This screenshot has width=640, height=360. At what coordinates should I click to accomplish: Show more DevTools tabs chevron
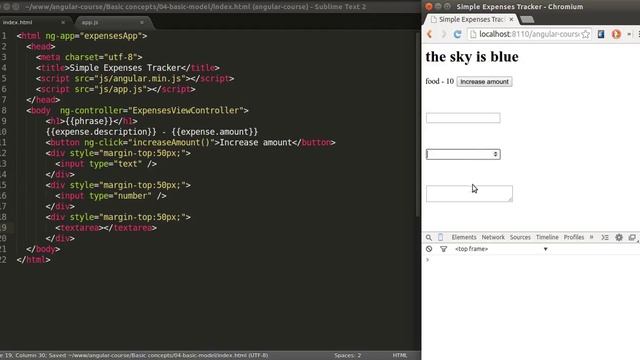(x=591, y=237)
